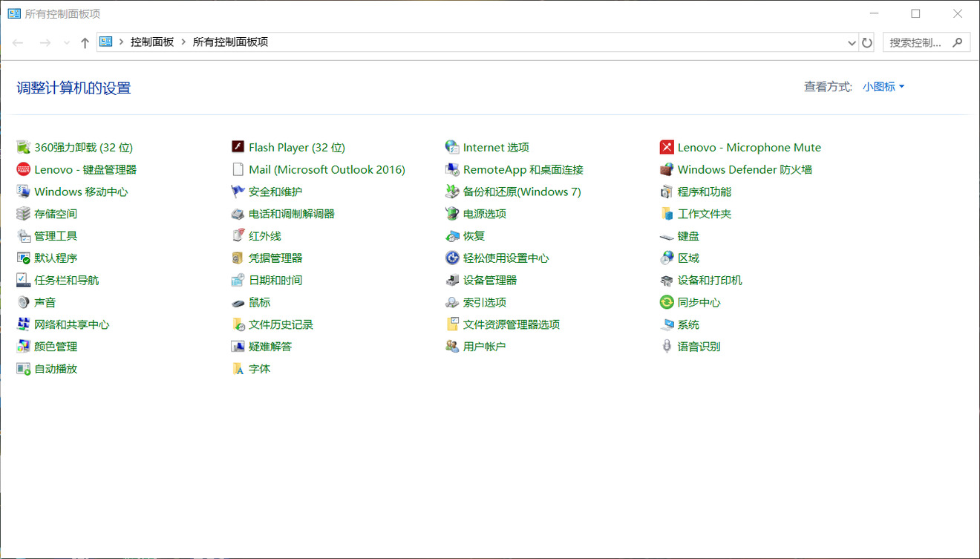Viewport: 980px width, 559px height.
Task: Expand the chevron before 控制面板 breadcrumb
Action: tap(121, 42)
